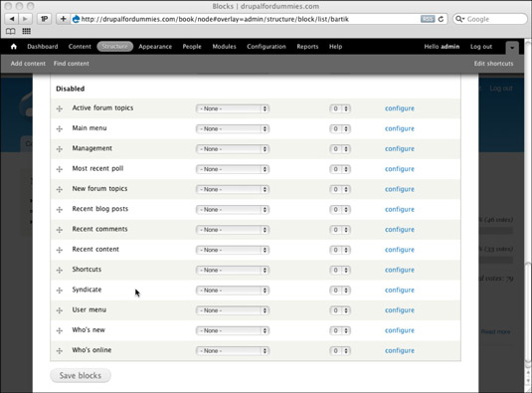Open region dropdown for Main menu

233,129
